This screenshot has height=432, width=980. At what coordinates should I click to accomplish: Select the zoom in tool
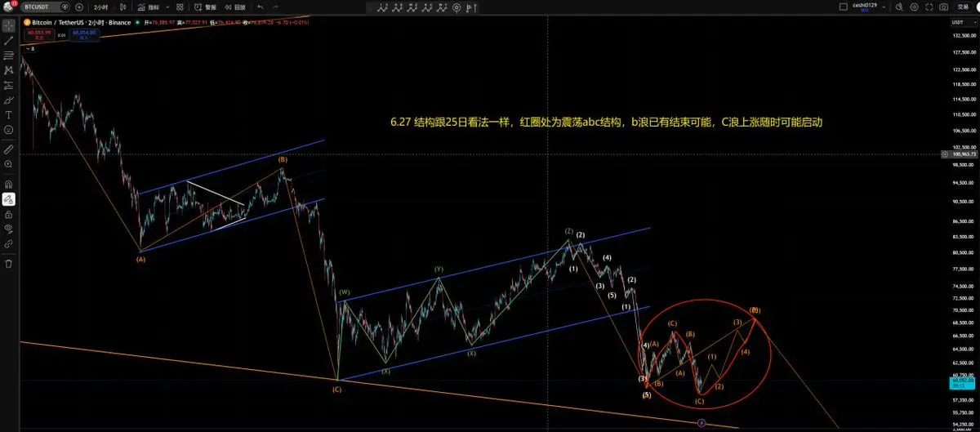(x=9, y=164)
